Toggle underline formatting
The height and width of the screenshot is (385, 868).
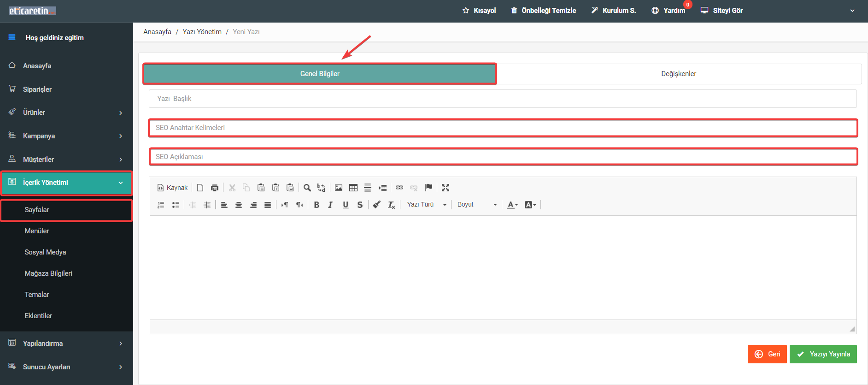pos(346,205)
